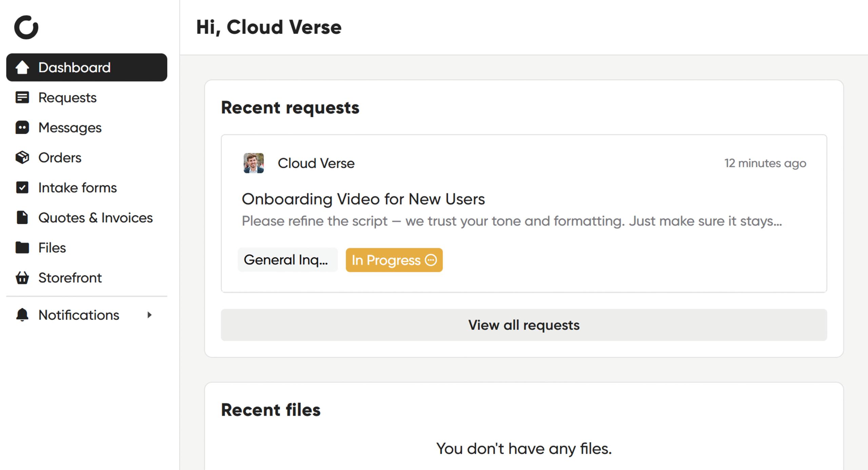Open the In Progress status dropdown
Image resolution: width=868 pixels, height=470 pixels.
tap(394, 260)
